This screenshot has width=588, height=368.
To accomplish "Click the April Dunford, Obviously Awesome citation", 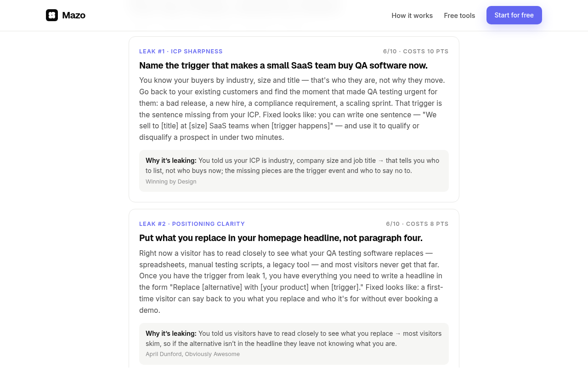I will point(192,354).
